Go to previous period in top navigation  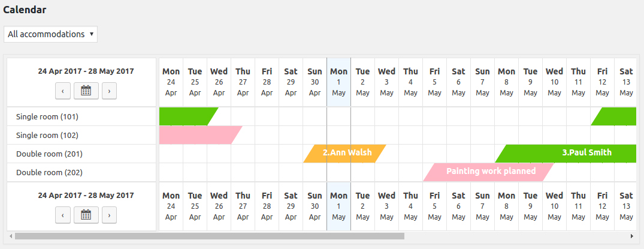62,91
